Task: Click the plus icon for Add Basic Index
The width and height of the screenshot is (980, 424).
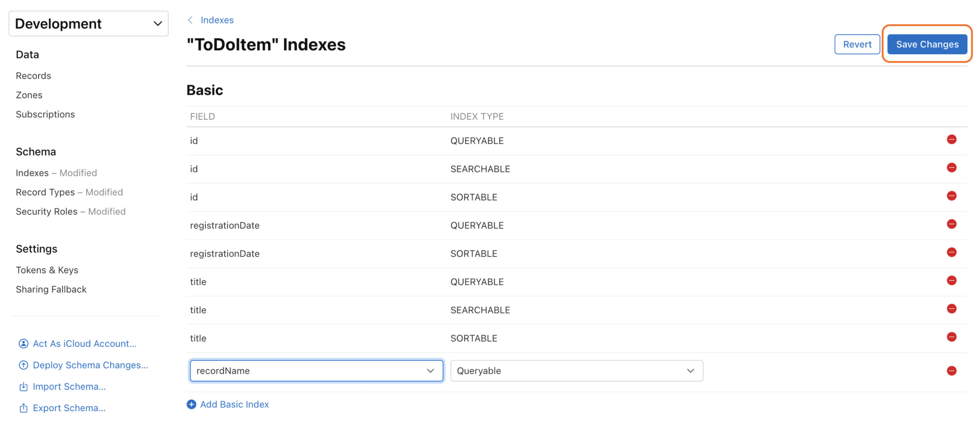Action: click(x=191, y=404)
